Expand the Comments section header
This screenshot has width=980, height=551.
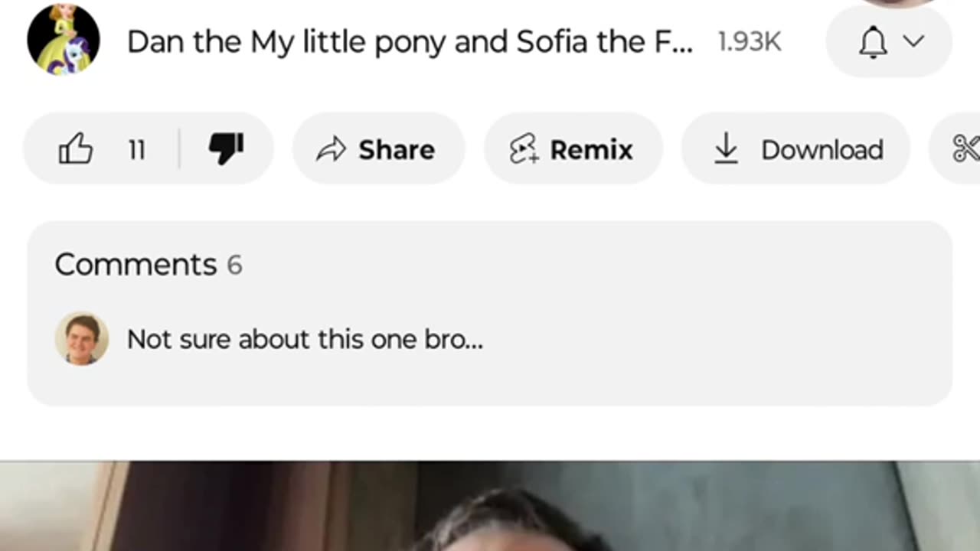coord(136,265)
